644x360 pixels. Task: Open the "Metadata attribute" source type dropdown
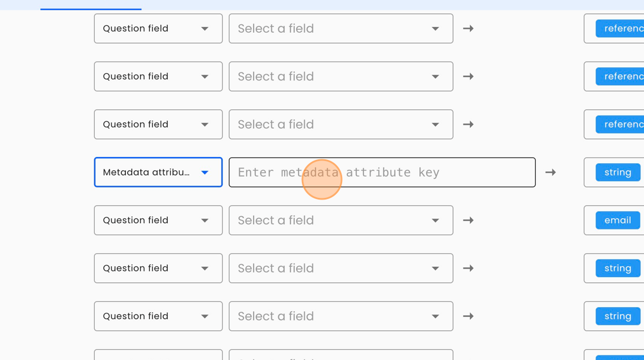point(158,173)
